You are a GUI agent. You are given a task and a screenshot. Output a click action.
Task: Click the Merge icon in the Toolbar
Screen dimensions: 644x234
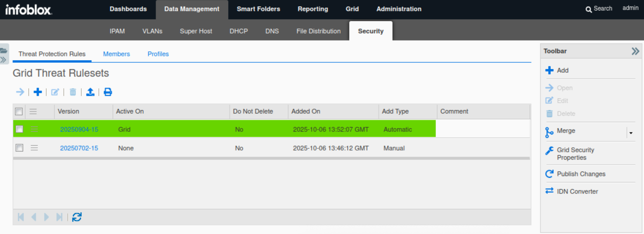[549, 132]
